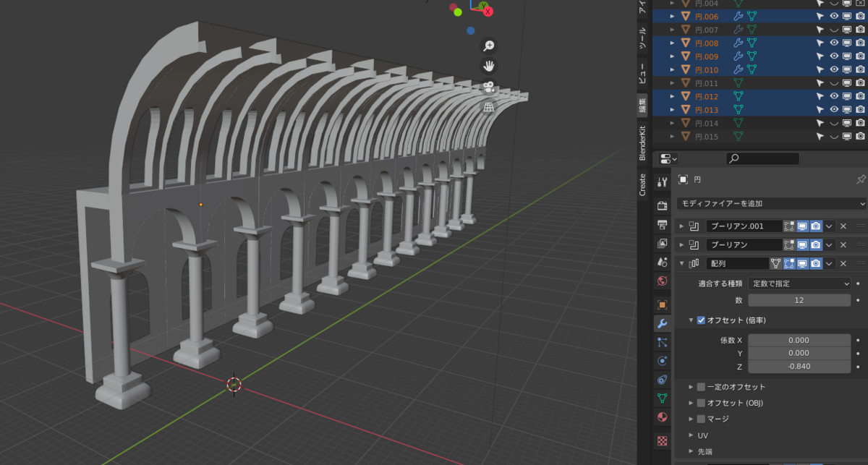Image resolution: width=868 pixels, height=465 pixels.
Task: Remove the ブーリアン.001 modifier with X
Action: tap(843, 226)
